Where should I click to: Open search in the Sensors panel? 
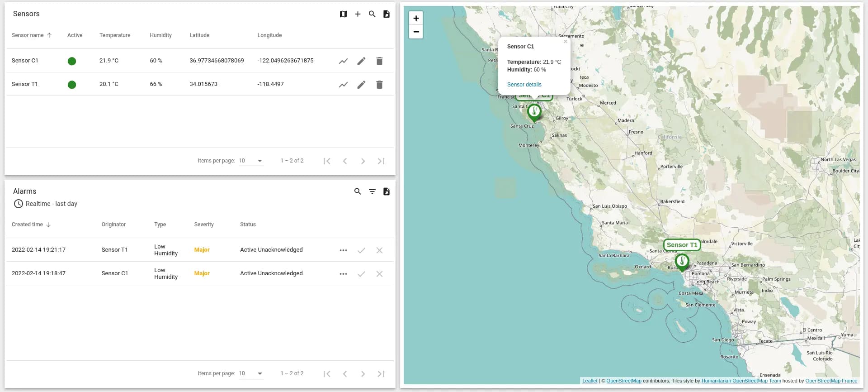tap(372, 14)
